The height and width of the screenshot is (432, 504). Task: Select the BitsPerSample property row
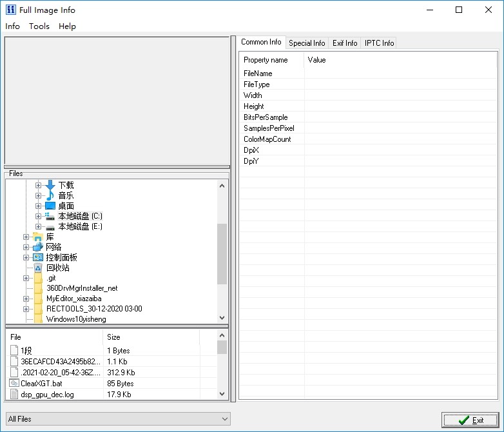click(369, 117)
